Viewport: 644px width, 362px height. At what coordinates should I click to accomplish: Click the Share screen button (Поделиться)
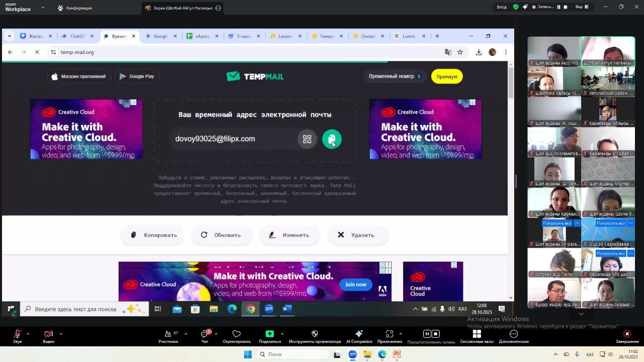(x=270, y=335)
